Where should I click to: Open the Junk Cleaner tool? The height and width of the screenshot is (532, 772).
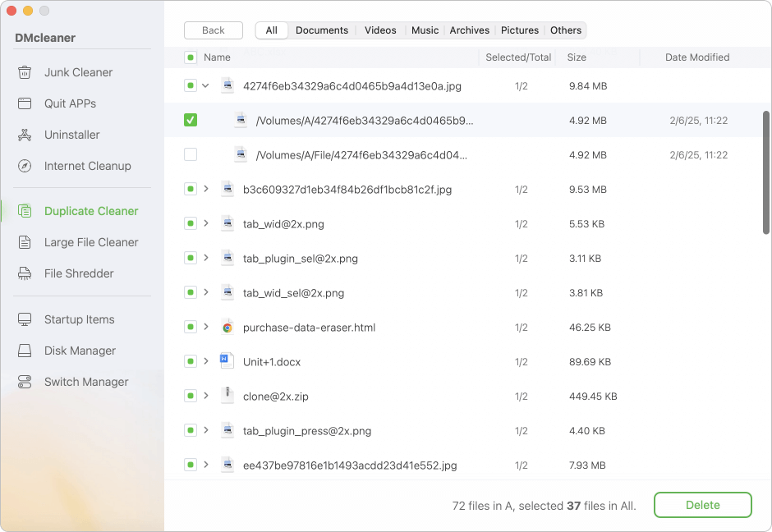click(x=79, y=72)
